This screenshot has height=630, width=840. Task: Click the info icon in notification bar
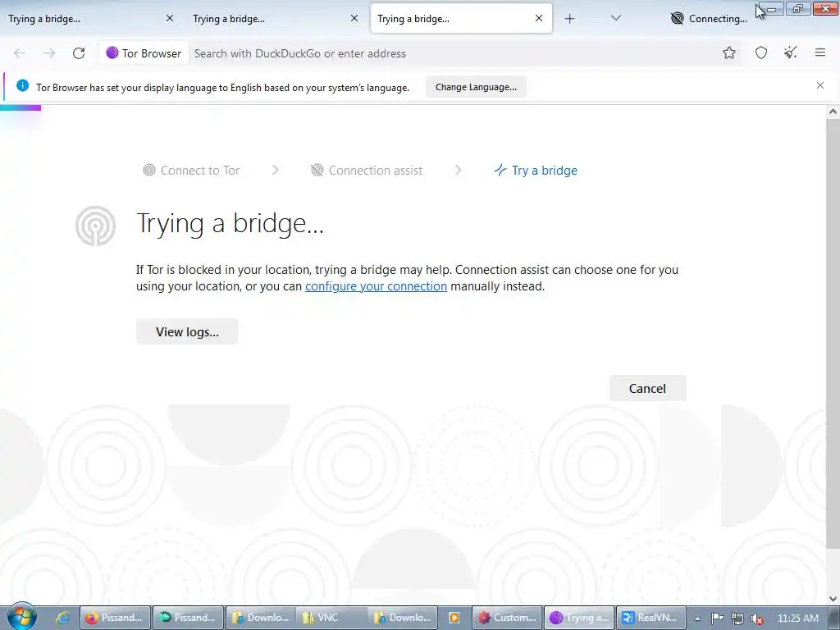click(x=22, y=85)
